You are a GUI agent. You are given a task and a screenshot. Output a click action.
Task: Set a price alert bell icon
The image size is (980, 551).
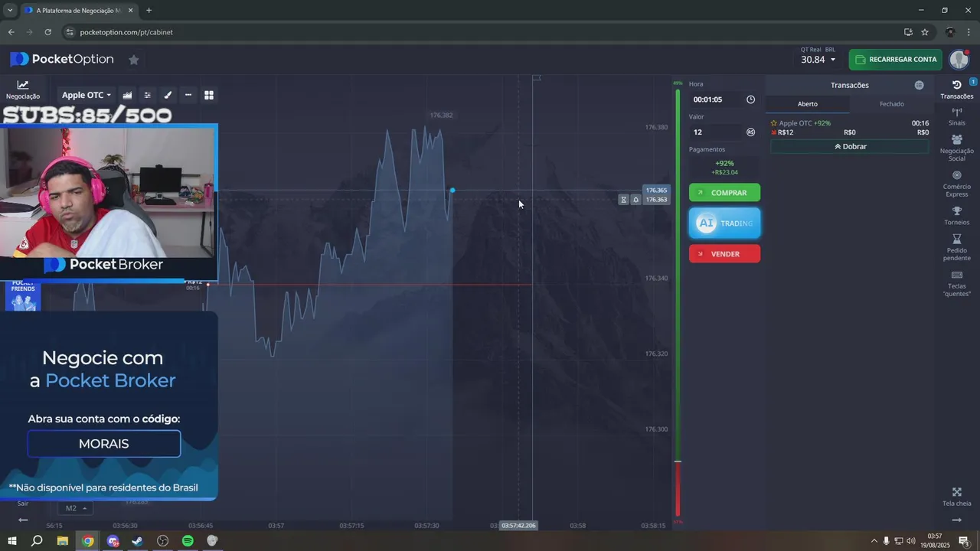[x=635, y=200]
